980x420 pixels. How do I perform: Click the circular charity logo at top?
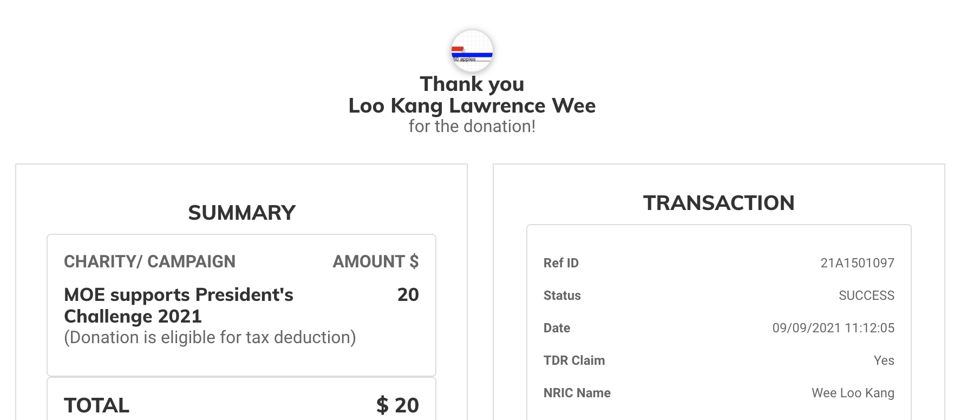click(x=472, y=51)
